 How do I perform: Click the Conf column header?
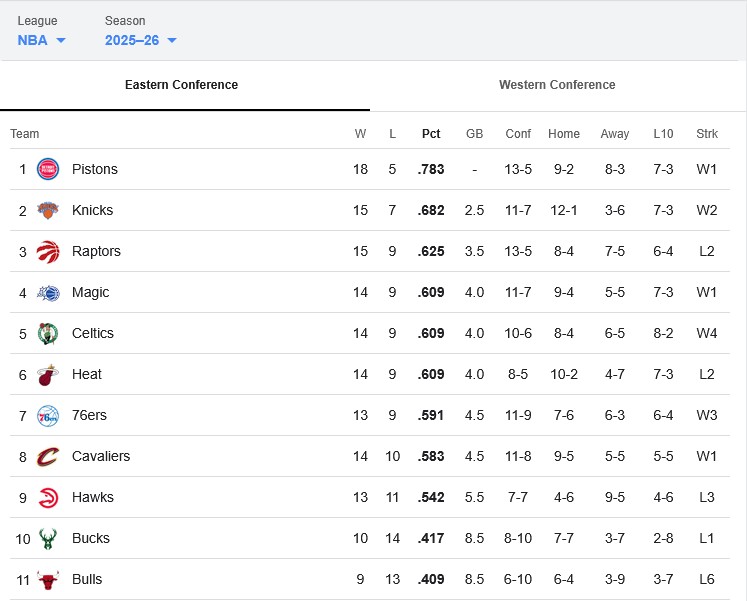pyautogui.click(x=518, y=134)
